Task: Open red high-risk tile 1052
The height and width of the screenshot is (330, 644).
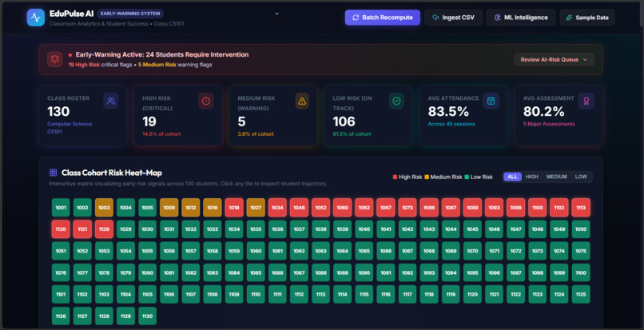Action: (x=320, y=208)
